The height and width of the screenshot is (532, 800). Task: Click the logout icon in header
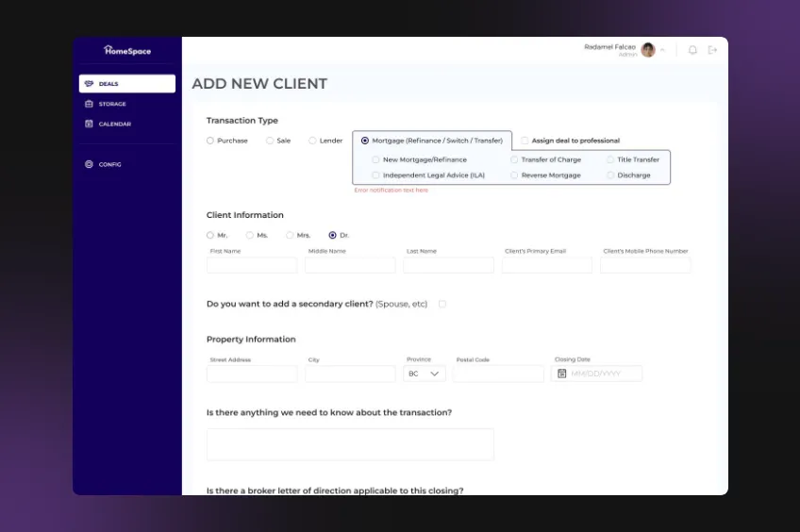[x=712, y=50]
